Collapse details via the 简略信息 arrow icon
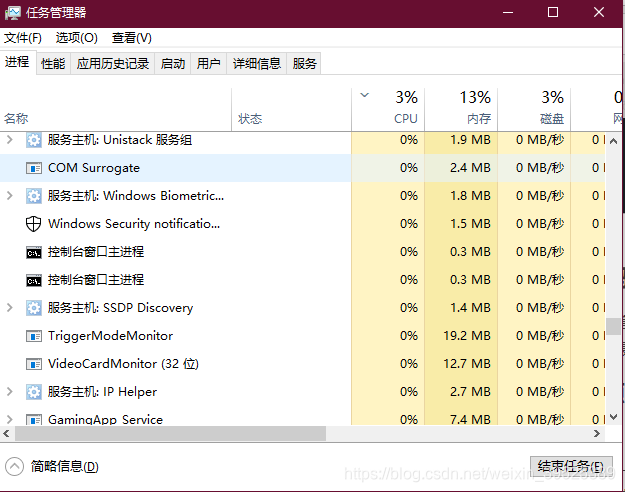This screenshot has width=625, height=492. point(14,466)
